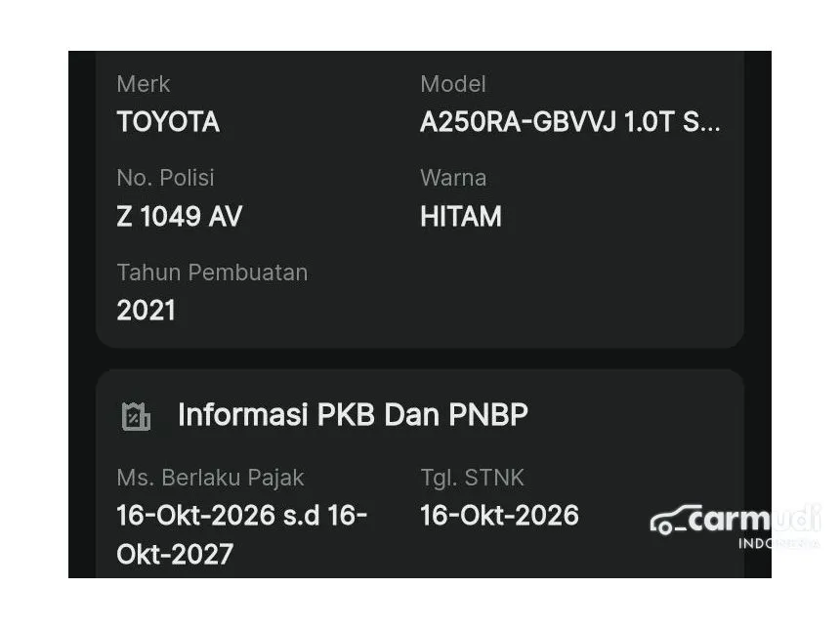The image size is (840, 630).
Task: Click the truncated model value A250RA-GBVVJ
Action: click(x=570, y=122)
